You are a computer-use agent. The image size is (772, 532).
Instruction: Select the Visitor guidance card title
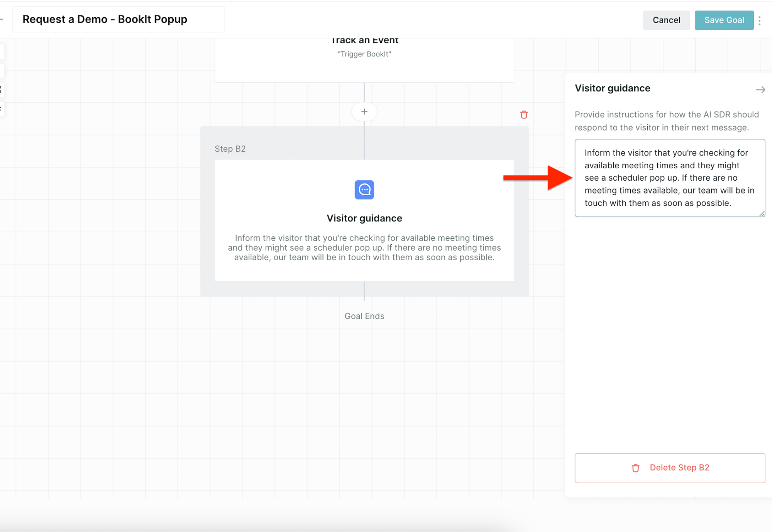364,218
